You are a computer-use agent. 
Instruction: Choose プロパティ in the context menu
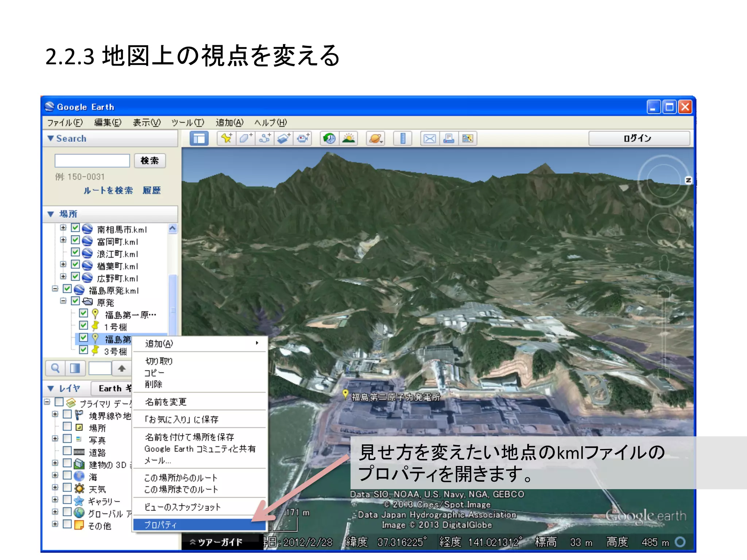tap(200, 525)
